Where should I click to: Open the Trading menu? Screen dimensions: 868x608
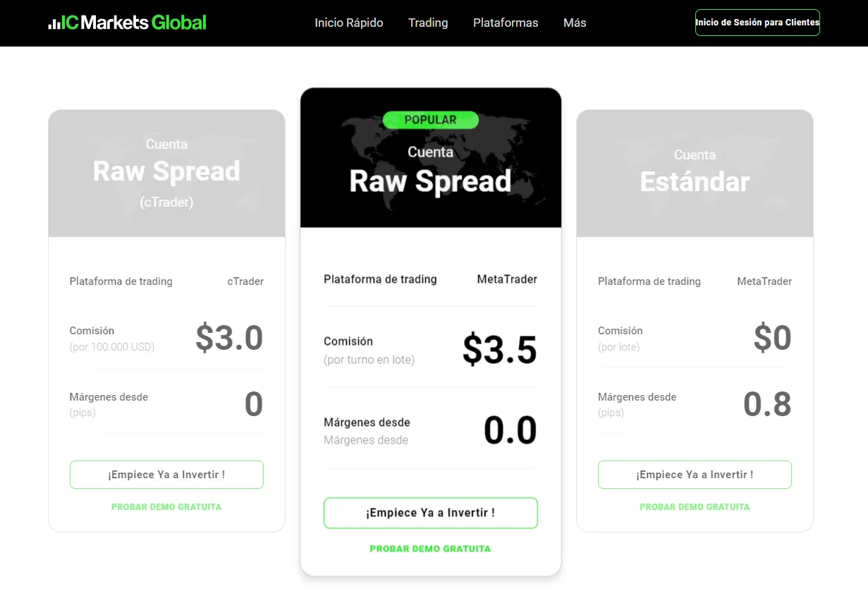428,23
